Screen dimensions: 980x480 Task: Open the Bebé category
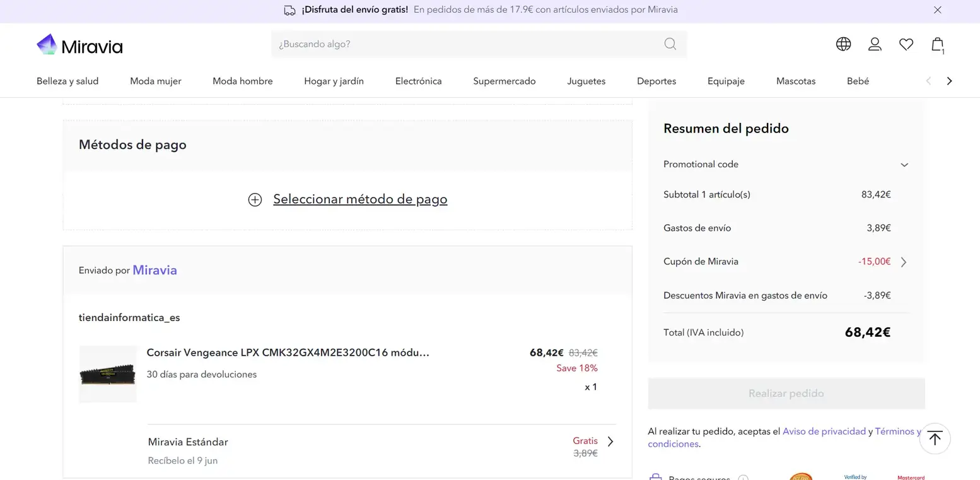(x=858, y=81)
